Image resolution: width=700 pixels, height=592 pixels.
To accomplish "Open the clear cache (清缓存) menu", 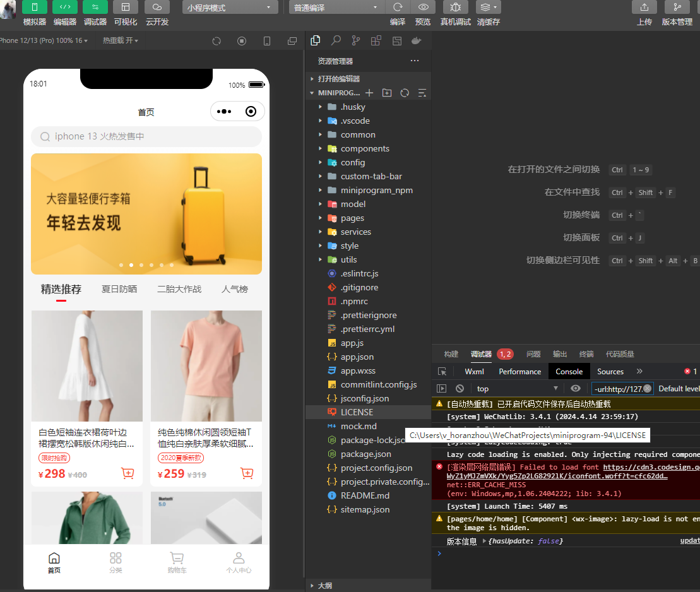I will 489,7.
